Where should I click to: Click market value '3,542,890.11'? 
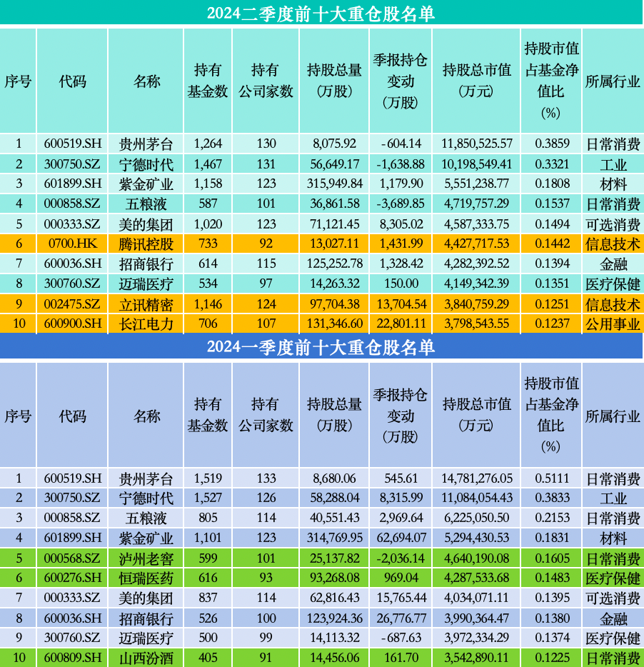[x=477, y=658]
